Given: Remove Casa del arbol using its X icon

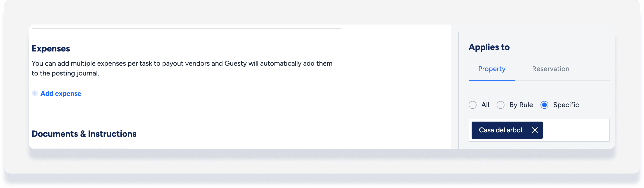Looking at the screenshot, I should [534, 130].
